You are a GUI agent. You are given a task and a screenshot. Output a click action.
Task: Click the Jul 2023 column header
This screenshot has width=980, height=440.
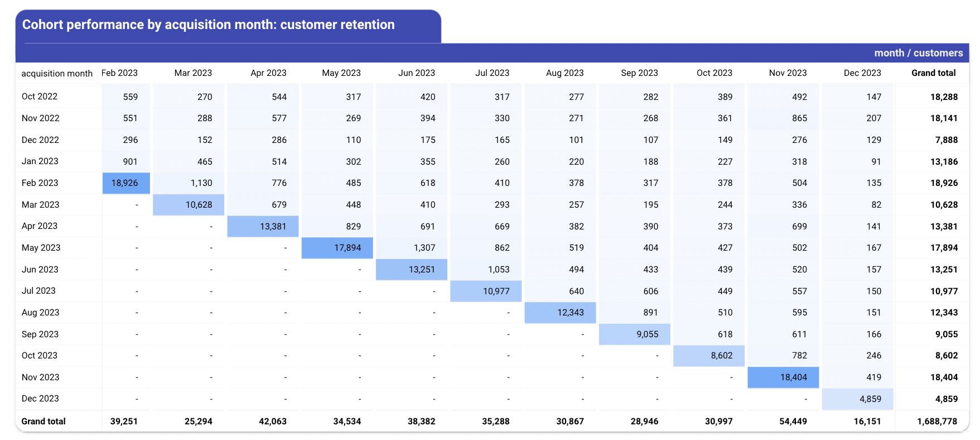[x=492, y=73]
